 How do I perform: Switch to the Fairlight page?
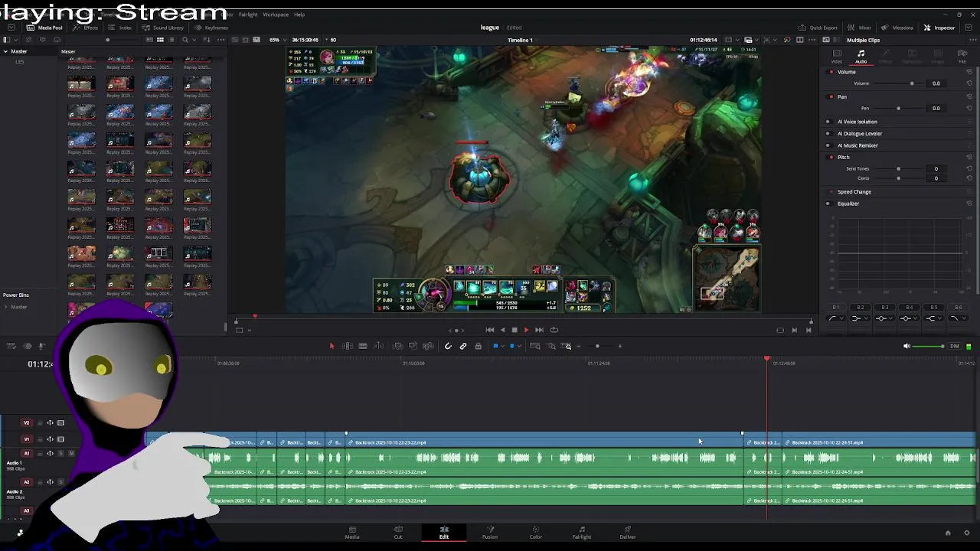coord(582,532)
